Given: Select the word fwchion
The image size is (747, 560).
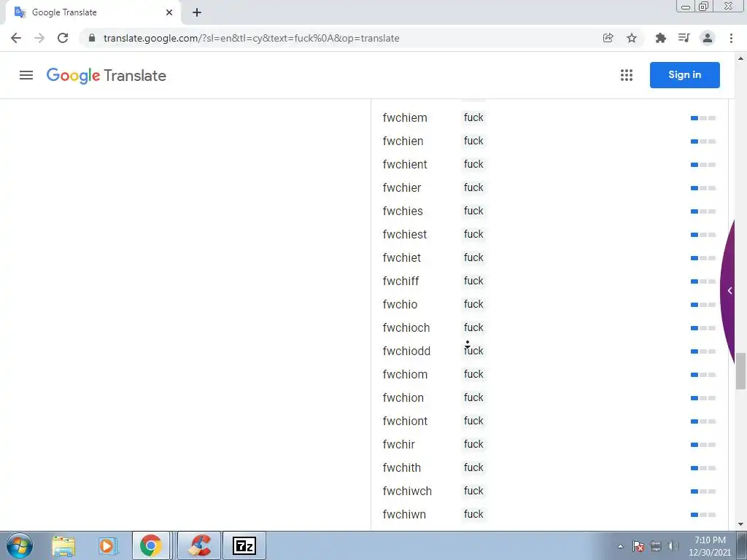Looking at the screenshot, I should (403, 397).
